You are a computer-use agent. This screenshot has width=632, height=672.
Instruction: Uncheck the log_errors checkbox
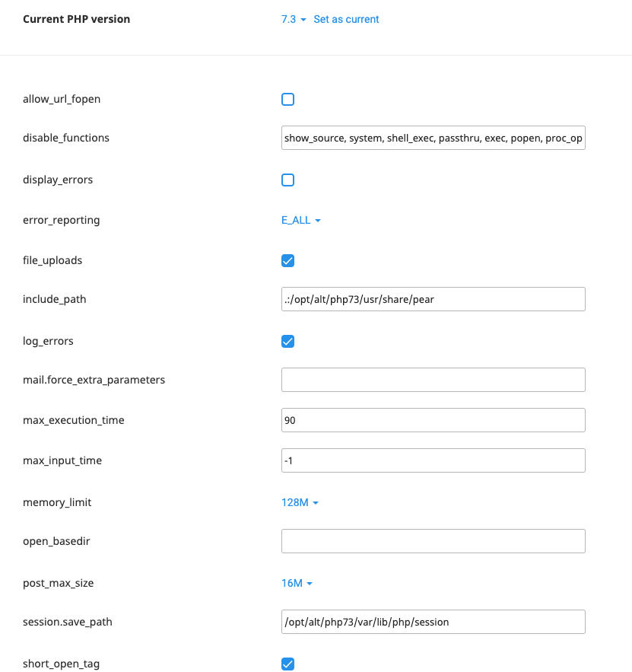287,341
